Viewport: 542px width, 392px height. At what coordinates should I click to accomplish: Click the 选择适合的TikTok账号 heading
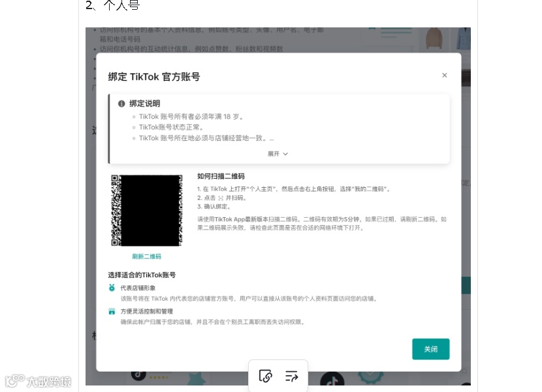142,275
